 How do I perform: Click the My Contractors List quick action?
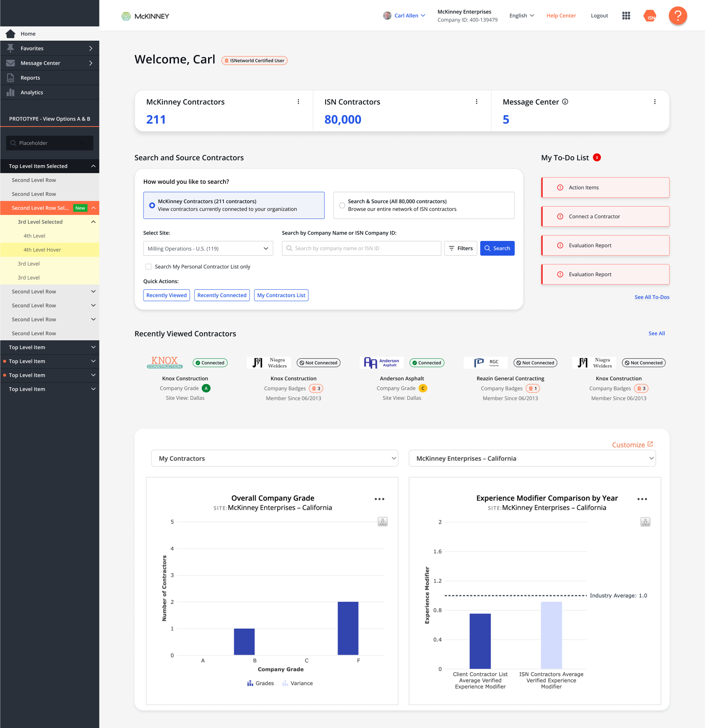[281, 295]
